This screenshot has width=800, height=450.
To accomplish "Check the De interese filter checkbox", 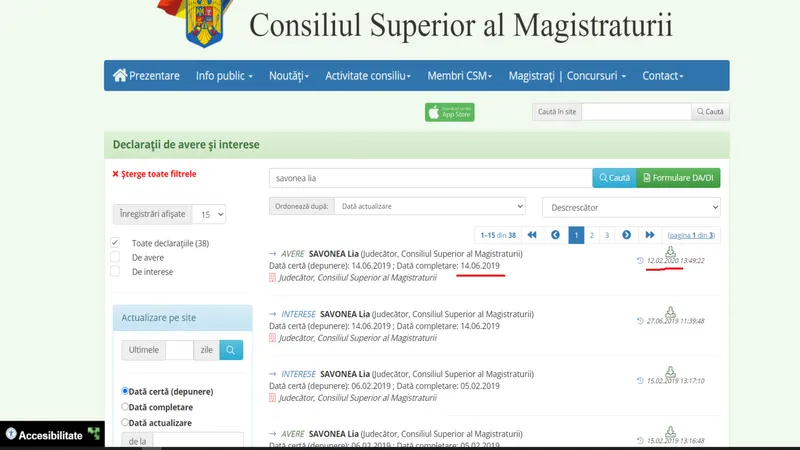I will pyautogui.click(x=115, y=271).
